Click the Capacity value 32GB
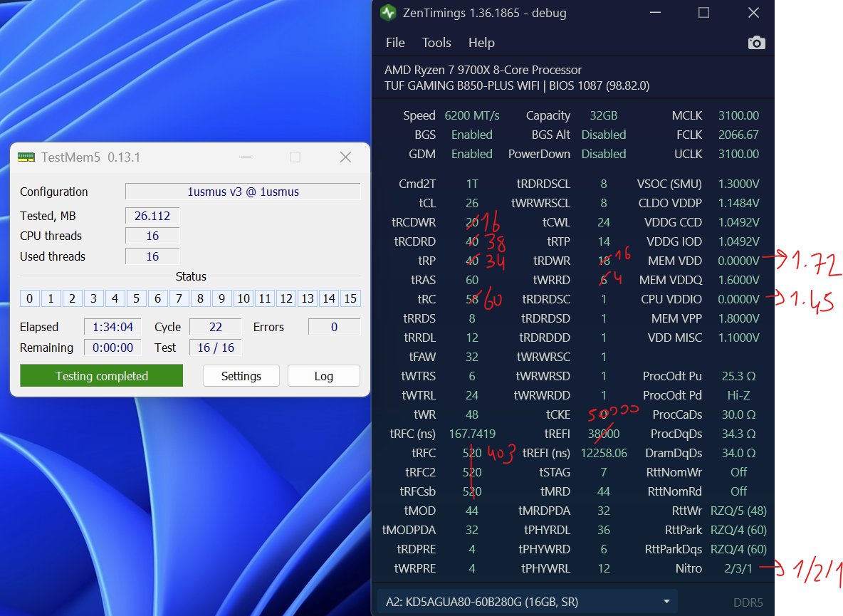The width and height of the screenshot is (843, 616). pos(603,115)
